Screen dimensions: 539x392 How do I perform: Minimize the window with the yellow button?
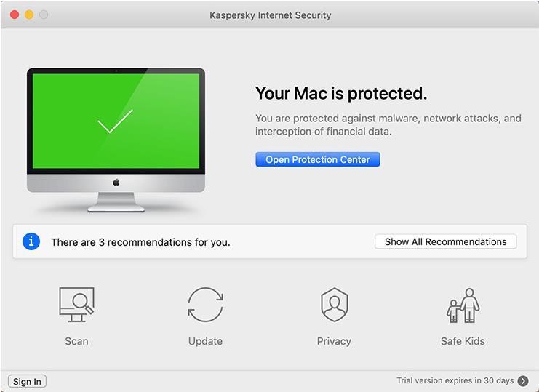coord(29,15)
